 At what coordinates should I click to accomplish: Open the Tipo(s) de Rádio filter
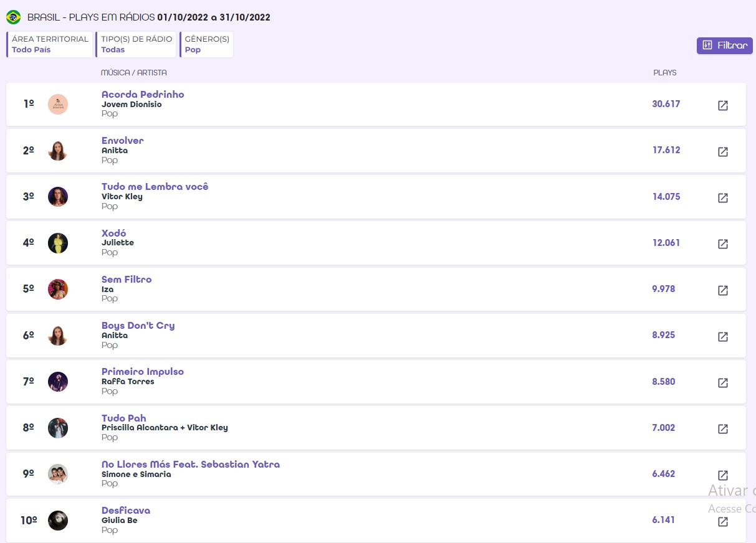[136, 44]
